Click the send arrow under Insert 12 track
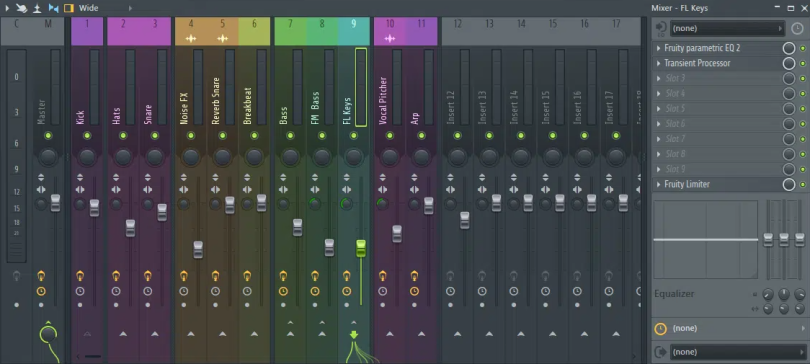Viewport: 810px width, 364px height. (457, 334)
